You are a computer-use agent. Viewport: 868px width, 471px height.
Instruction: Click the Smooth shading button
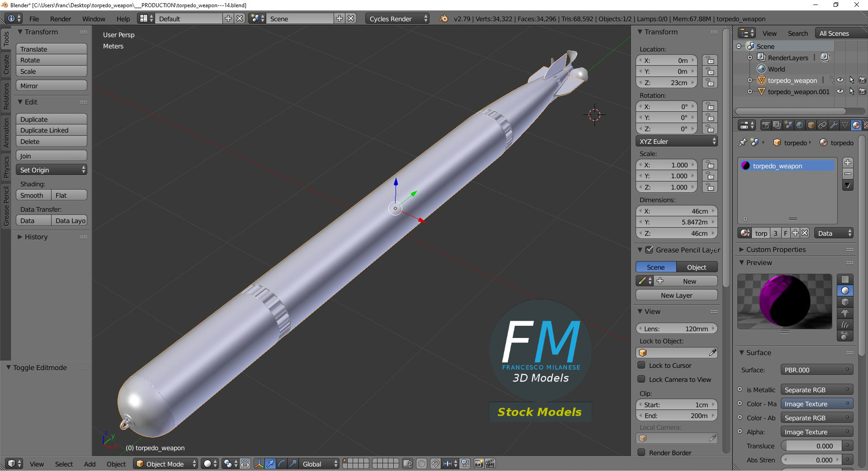(33, 195)
